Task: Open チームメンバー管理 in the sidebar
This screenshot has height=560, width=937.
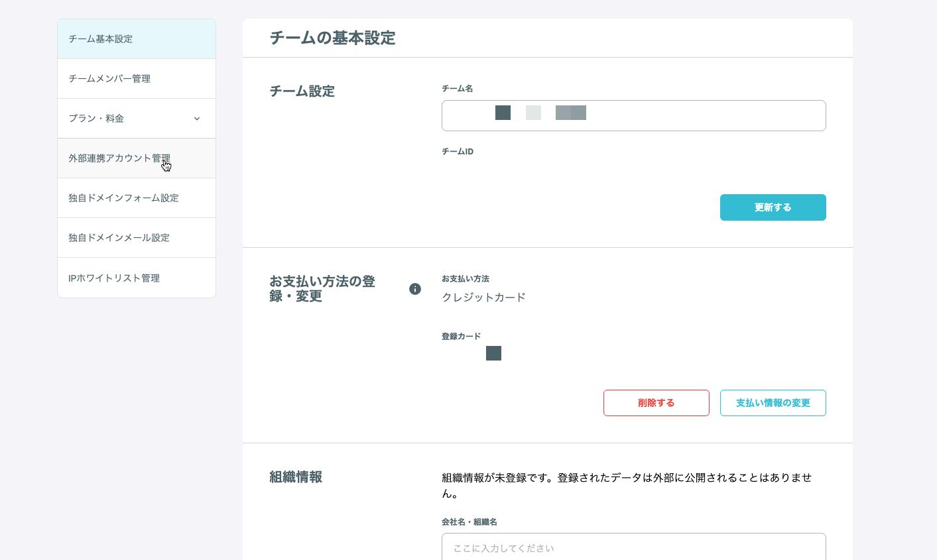Action: 137,79
